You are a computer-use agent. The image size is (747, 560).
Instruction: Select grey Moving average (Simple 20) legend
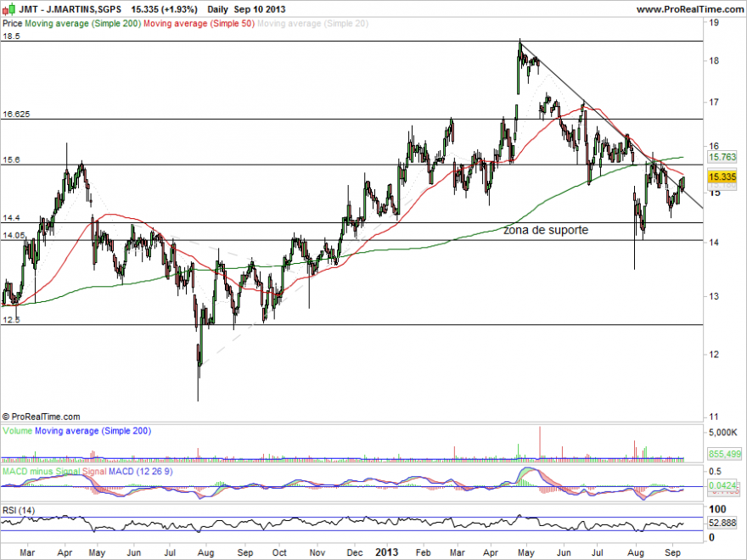click(x=313, y=24)
